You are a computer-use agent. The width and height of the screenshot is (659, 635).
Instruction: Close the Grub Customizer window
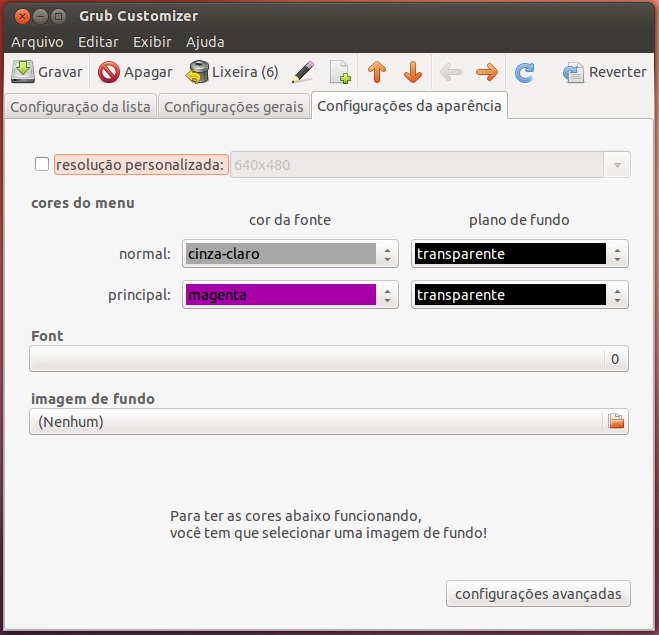(22, 16)
